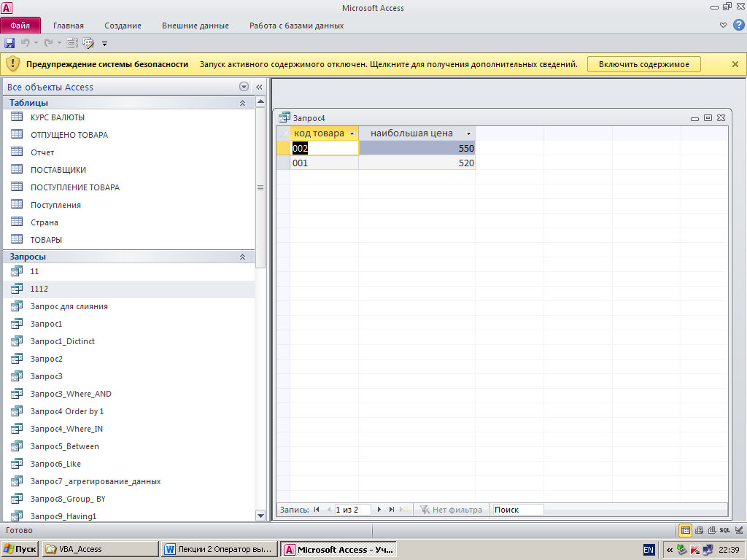
Task: Click the Запрос1_Dictinct query icon
Action: point(17,341)
